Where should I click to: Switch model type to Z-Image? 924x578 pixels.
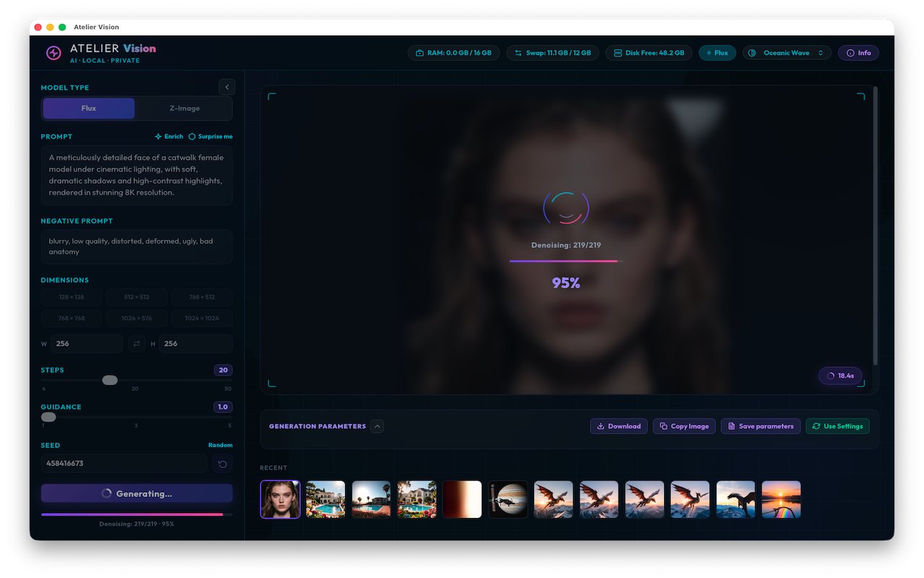tap(184, 108)
